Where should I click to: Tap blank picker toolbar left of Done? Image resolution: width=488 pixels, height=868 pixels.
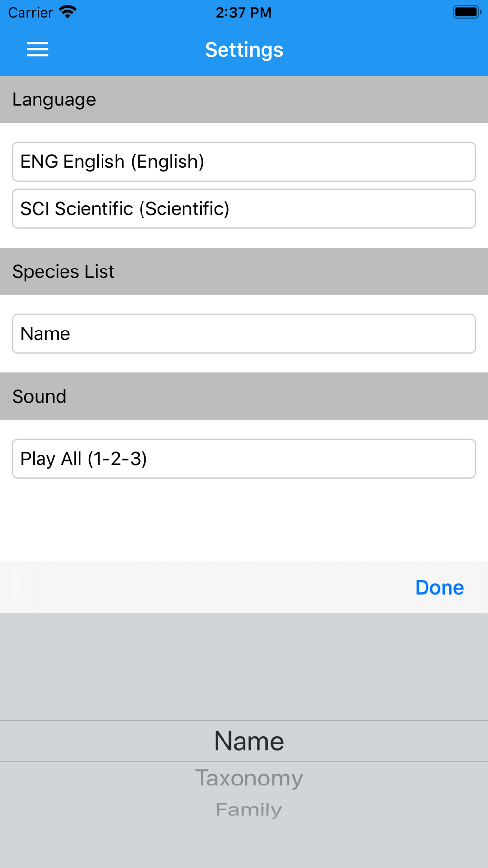(195, 587)
